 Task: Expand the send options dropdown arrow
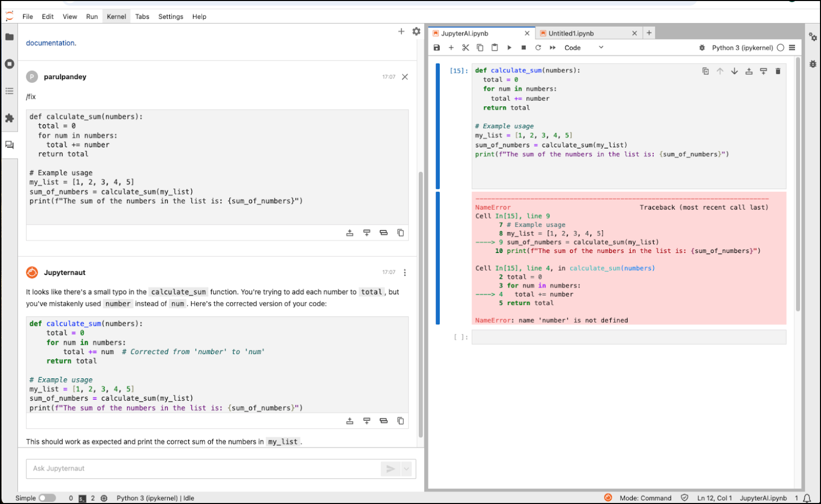[x=406, y=469]
